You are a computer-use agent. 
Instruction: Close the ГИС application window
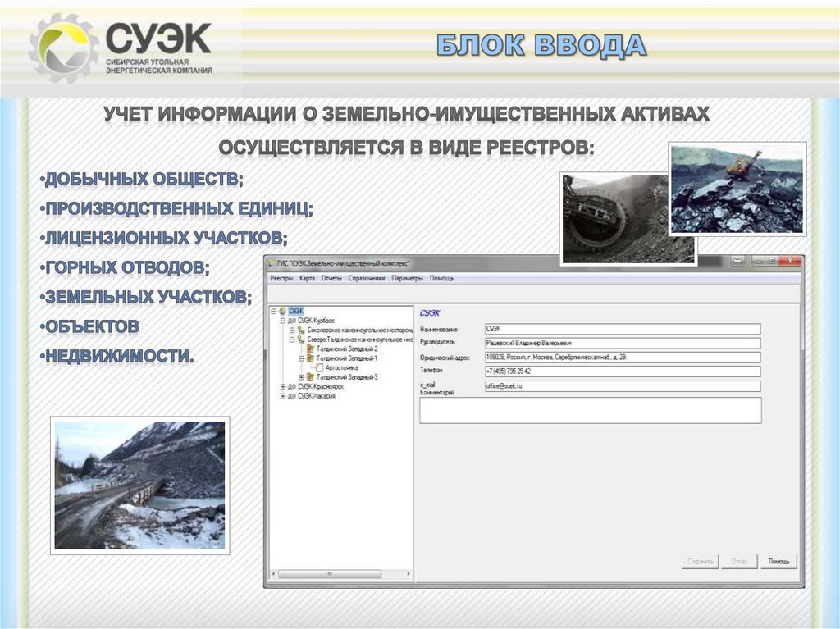tap(790, 261)
